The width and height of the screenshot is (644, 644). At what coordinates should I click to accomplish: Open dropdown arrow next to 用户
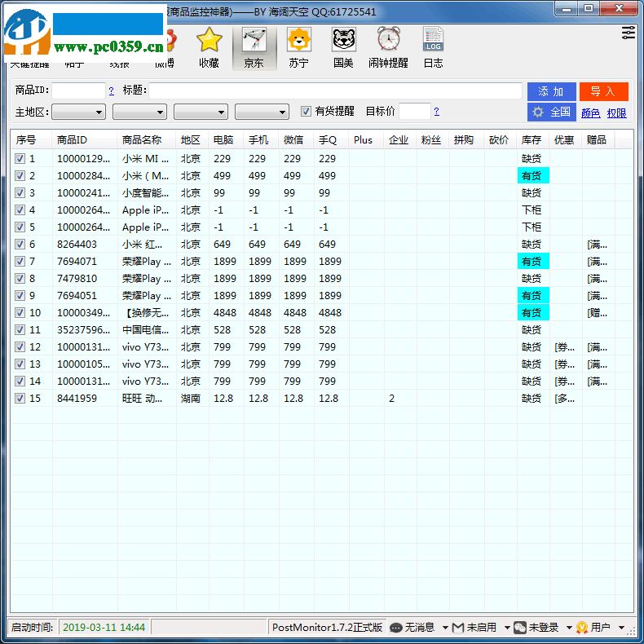(x=621, y=628)
